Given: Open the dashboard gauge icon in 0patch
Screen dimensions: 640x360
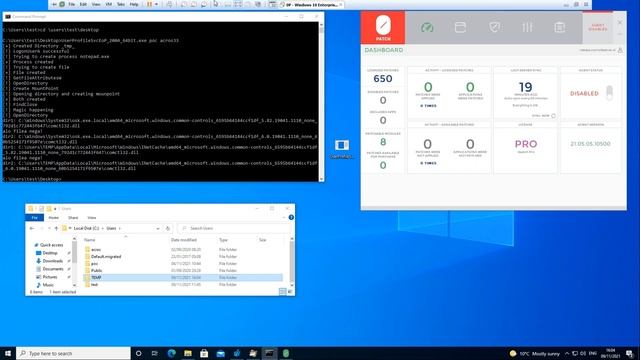Looking at the screenshot, I should (x=427, y=27).
